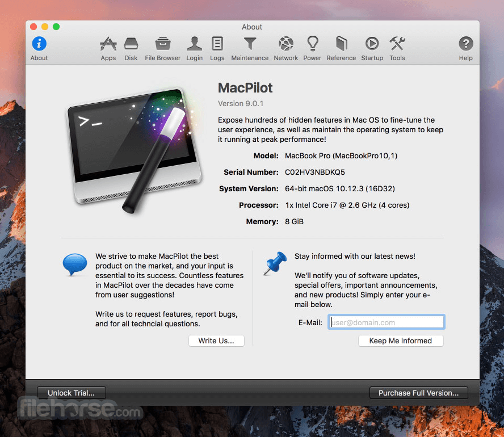504x437 pixels.
Task: Select the Network globe icon
Action: 285,44
